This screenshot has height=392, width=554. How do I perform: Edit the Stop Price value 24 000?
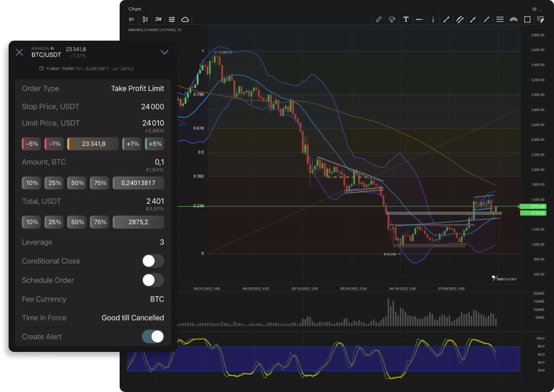point(152,107)
